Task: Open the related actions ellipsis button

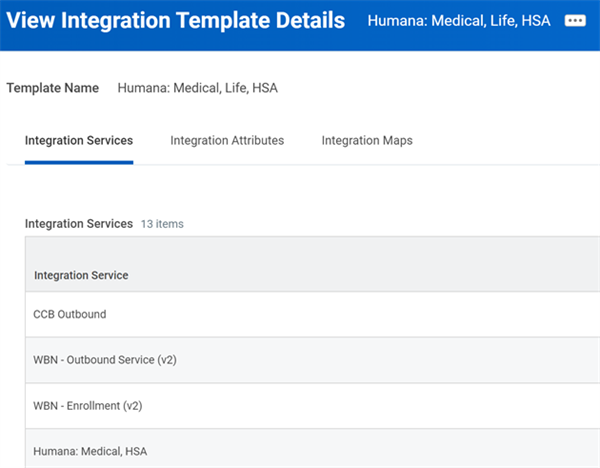Action: 575,20
